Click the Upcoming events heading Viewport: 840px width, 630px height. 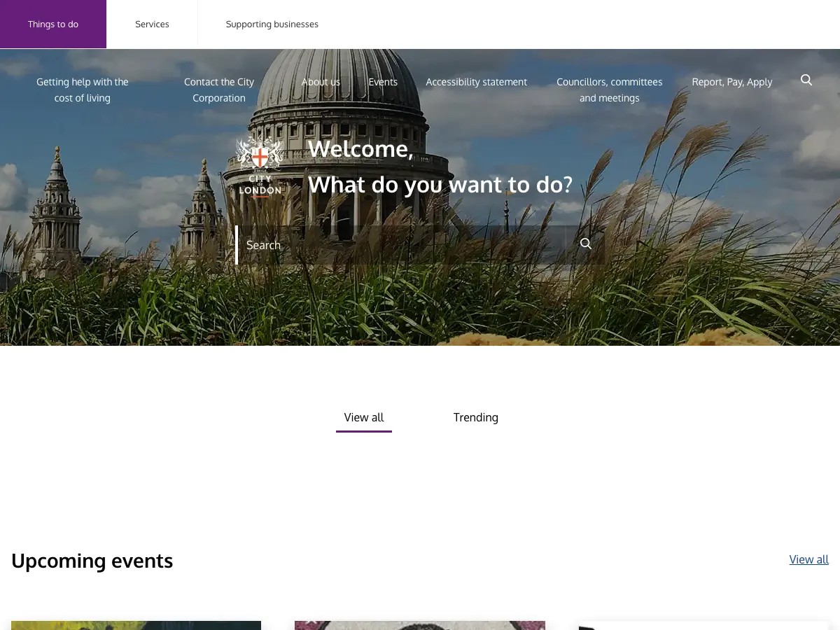click(92, 561)
